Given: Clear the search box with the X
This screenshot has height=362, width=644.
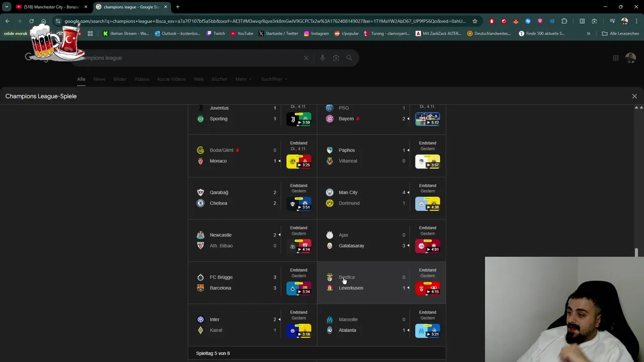Looking at the screenshot, I should tap(306, 58).
